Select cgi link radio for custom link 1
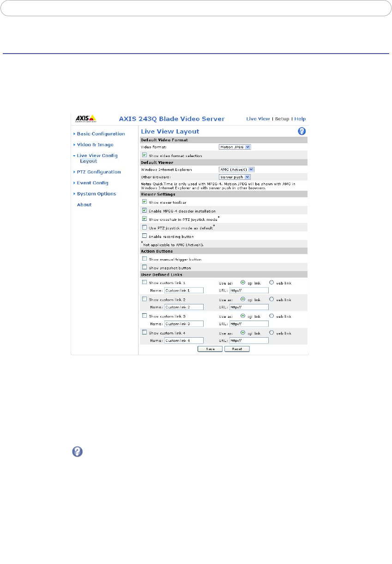This screenshot has height=564, width=392. pos(243,282)
